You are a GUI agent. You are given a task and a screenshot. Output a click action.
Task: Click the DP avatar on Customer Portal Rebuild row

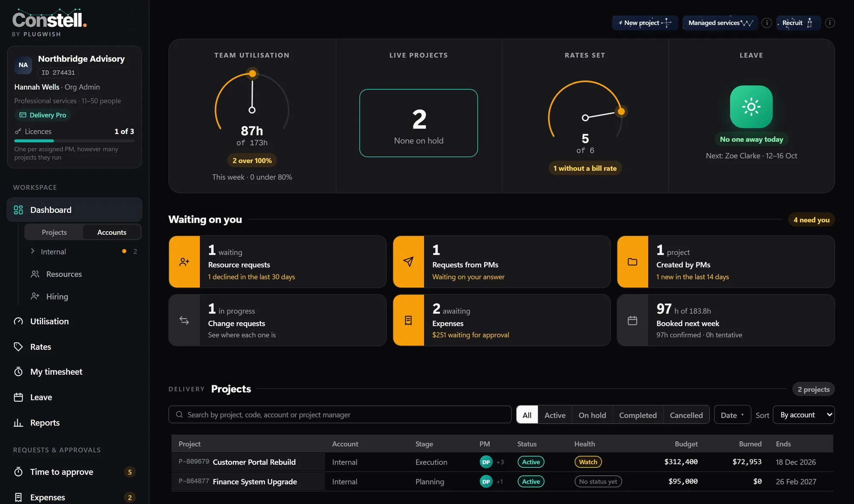point(486,462)
